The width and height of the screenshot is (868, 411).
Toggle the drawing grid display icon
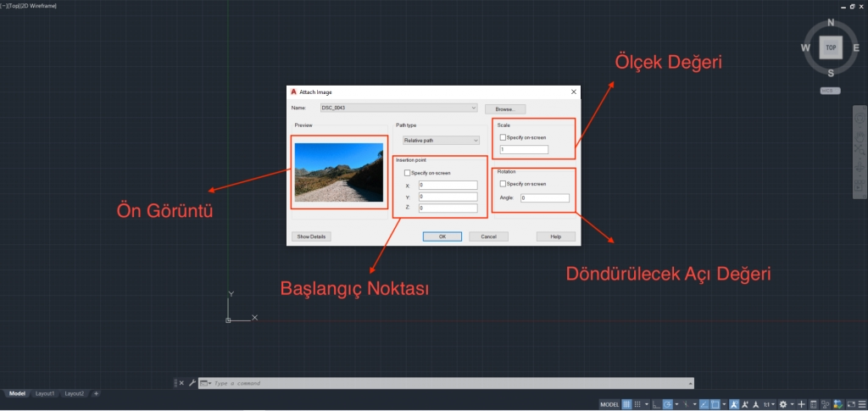point(626,404)
